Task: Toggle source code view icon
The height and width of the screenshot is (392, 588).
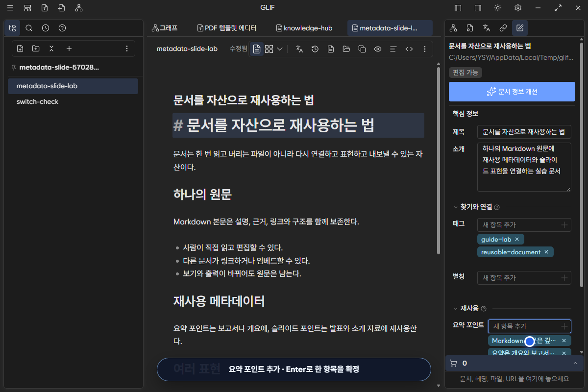Action: pyautogui.click(x=409, y=49)
